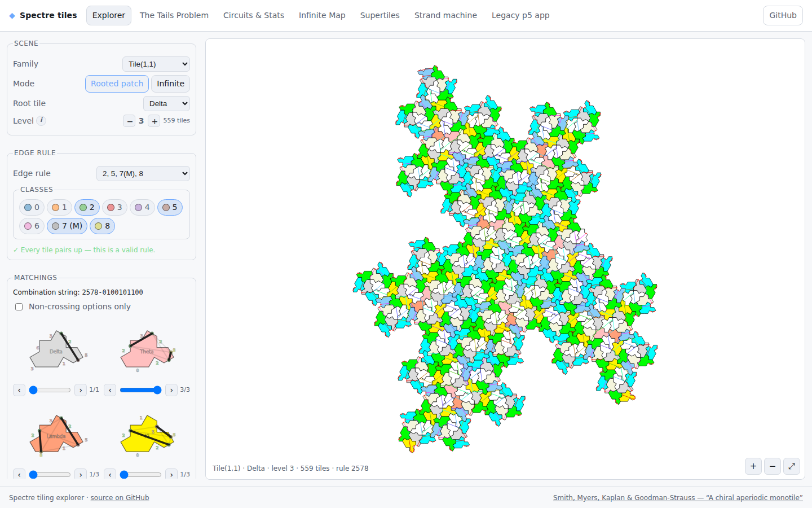Go to next Lambda matching option
Image resolution: width=812 pixels, height=508 pixels.
[x=81, y=475]
